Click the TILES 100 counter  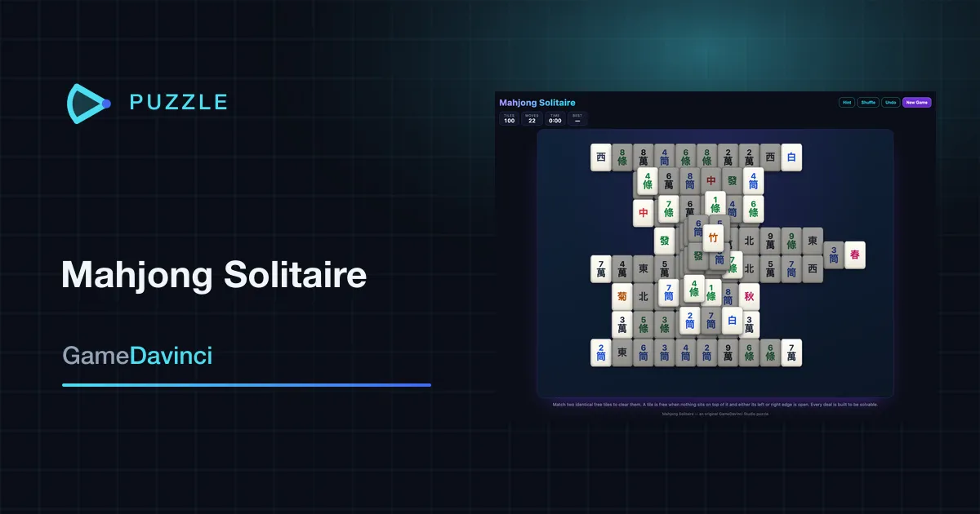[x=510, y=119]
